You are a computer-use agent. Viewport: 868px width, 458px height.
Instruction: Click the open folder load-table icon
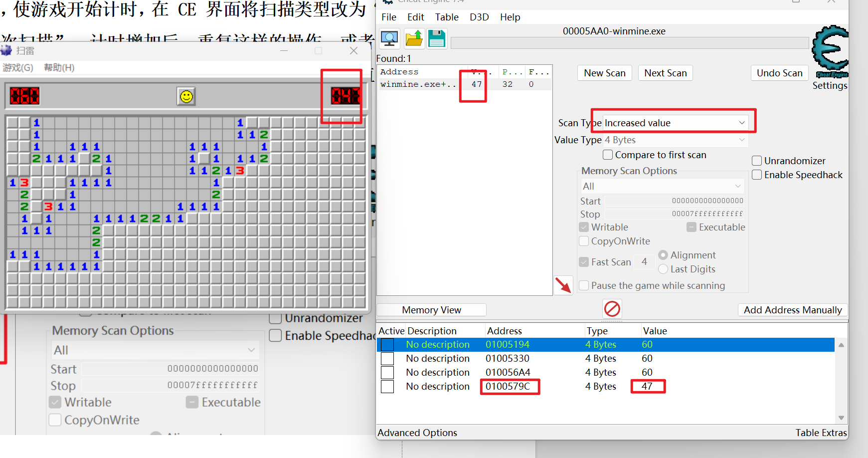coord(413,38)
